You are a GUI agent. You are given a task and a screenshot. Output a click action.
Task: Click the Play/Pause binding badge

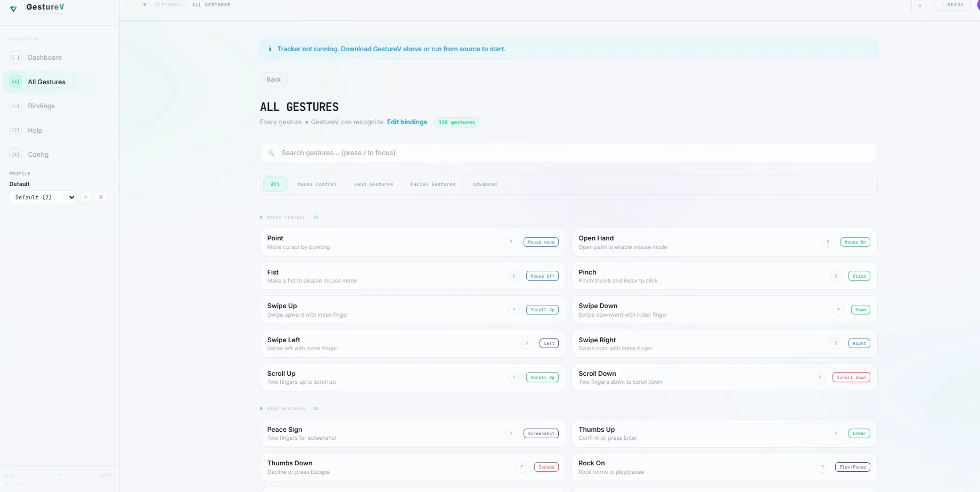[853, 467]
